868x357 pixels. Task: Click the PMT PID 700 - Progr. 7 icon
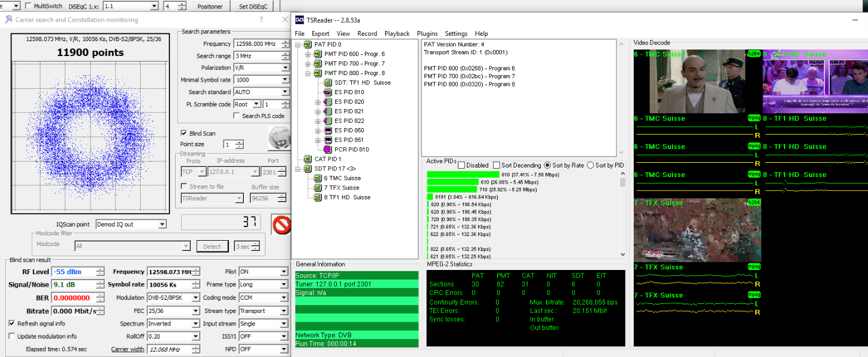(317, 63)
